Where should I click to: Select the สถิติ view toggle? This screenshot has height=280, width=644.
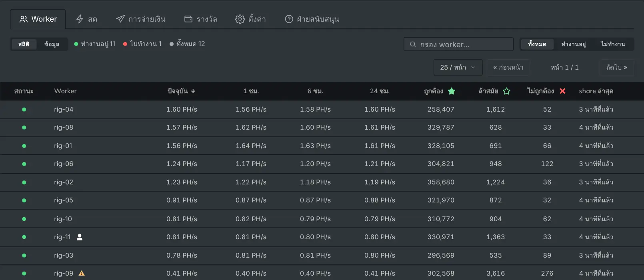(x=24, y=44)
